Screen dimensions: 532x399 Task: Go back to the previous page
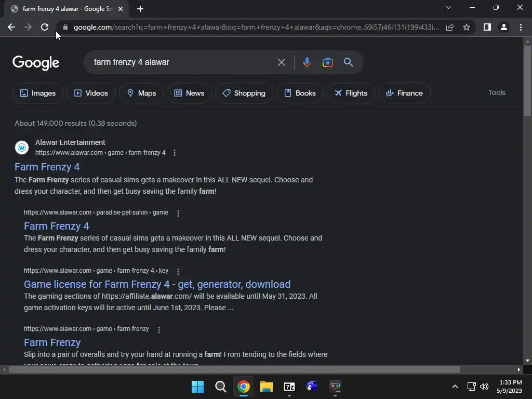[11, 27]
